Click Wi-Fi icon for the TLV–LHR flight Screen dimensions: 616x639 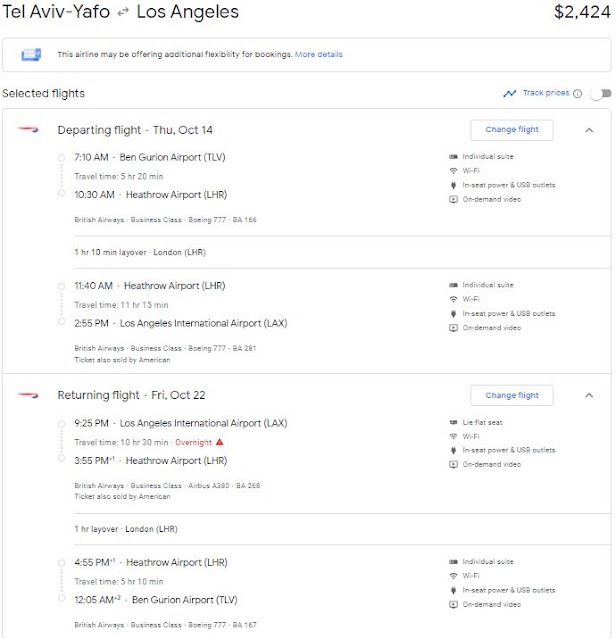coord(453,171)
